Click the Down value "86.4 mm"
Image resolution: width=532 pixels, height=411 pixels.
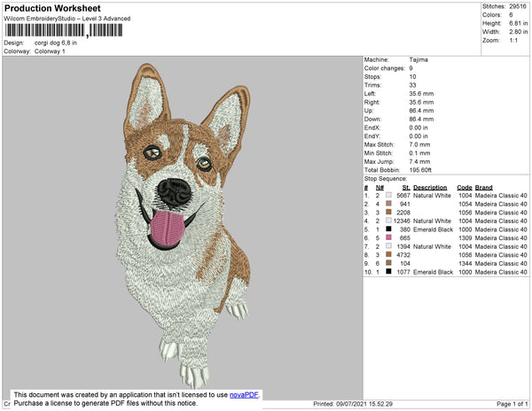[x=421, y=120]
